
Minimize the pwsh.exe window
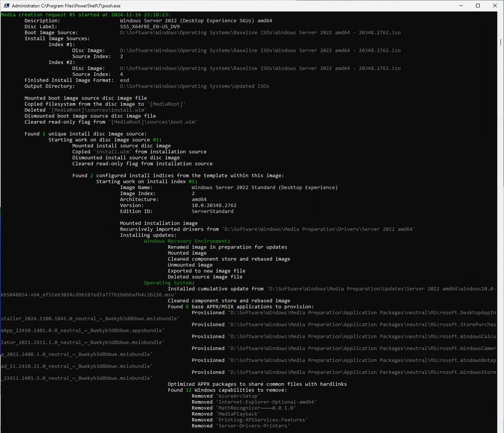point(461,6)
